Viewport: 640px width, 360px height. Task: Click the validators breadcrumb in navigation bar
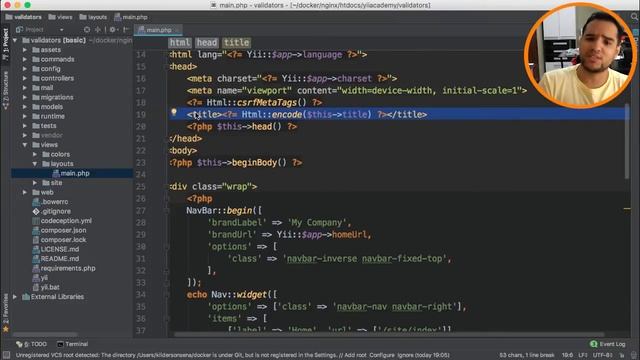(x=24, y=17)
